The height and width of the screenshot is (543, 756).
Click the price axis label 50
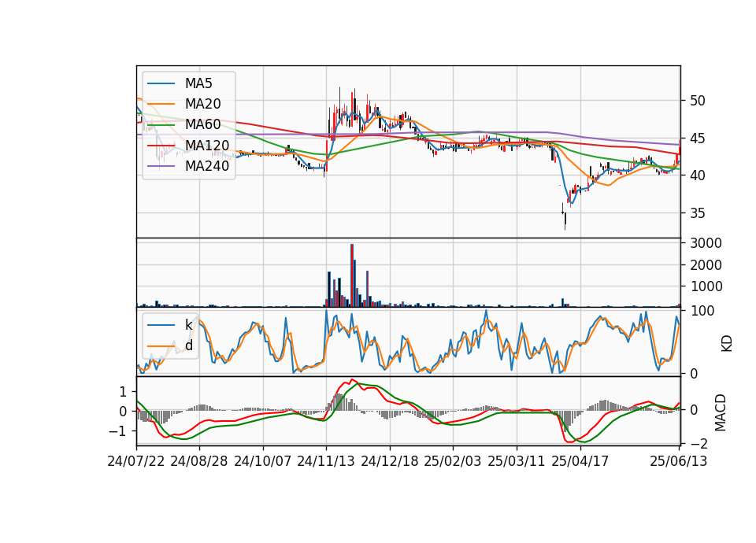pyautogui.click(x=698, y=101)
